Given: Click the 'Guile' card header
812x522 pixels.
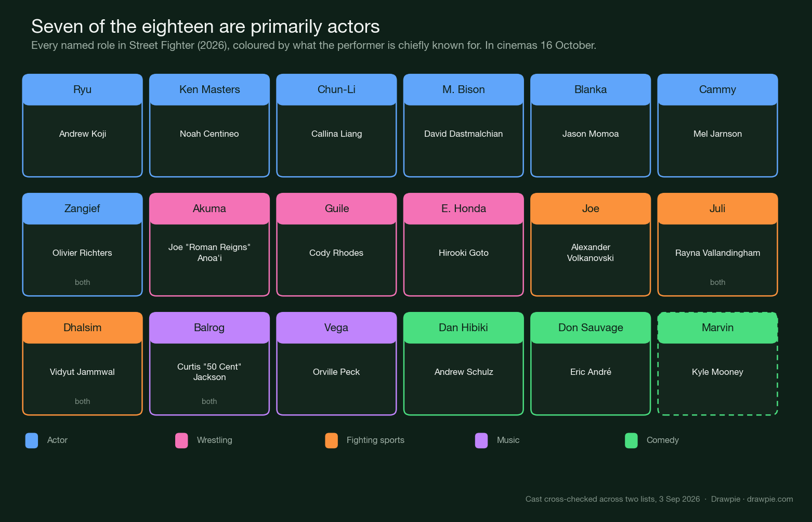Looking at the screenshot, I should [336, 208].
